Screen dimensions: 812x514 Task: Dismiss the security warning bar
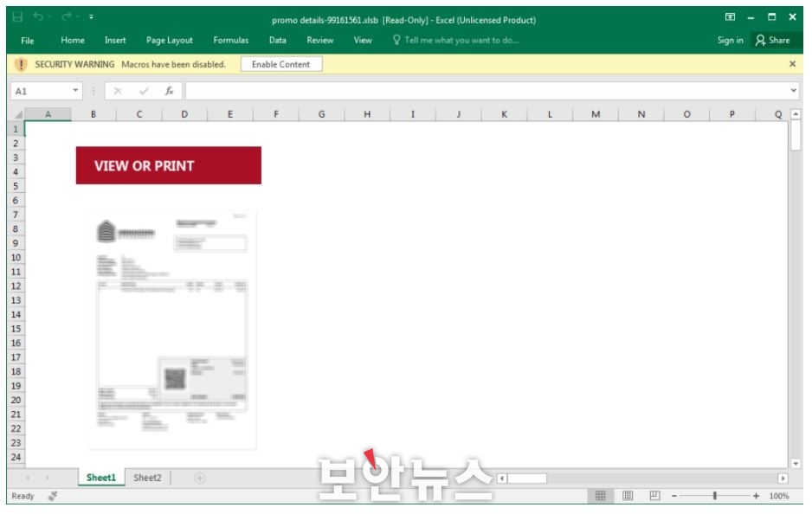[x=792, y=64]
